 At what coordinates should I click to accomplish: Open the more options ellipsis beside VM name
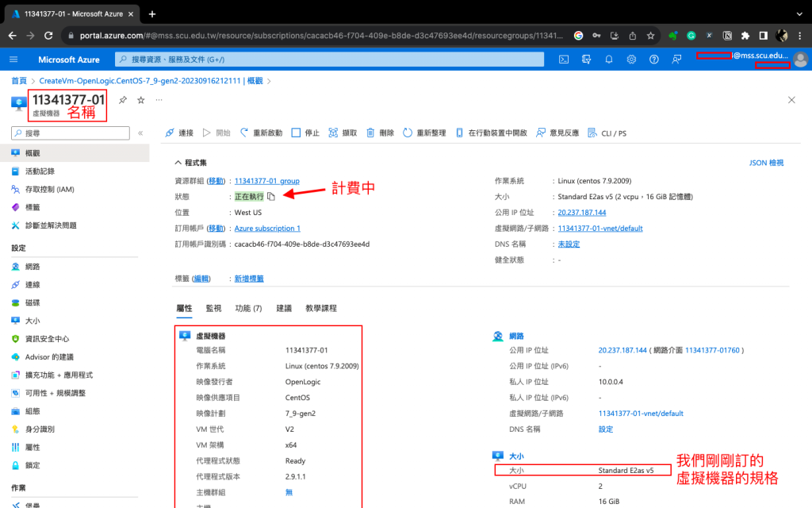click(159, 99)
